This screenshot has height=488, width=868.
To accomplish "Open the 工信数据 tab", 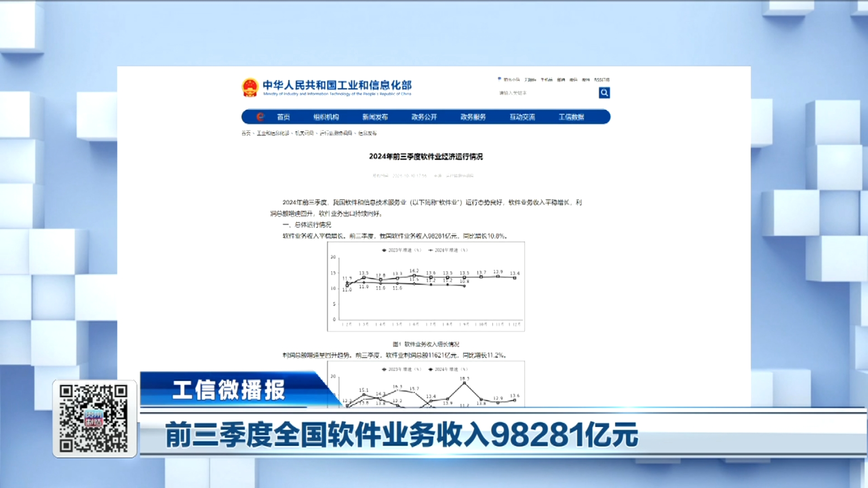I will coord(571,117).
